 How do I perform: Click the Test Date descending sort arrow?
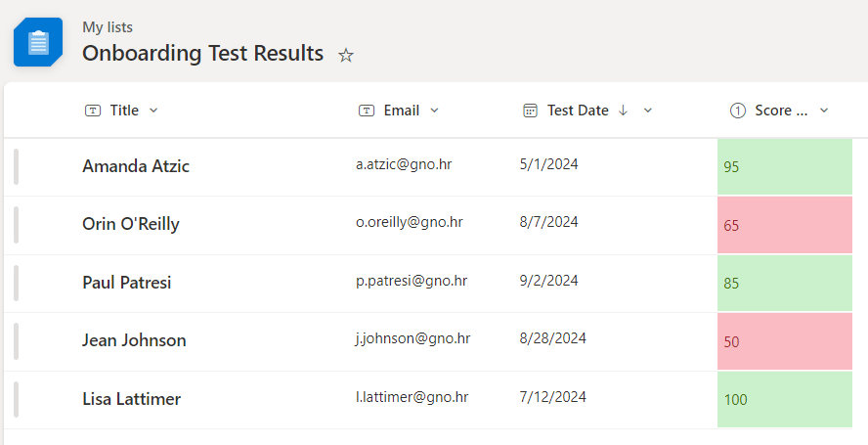623,111
